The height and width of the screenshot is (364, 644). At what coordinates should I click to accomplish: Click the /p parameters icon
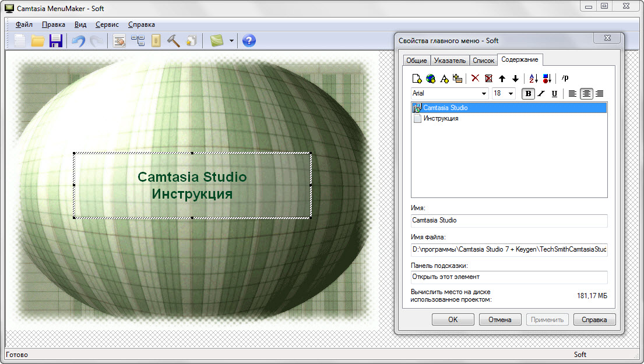565,78
